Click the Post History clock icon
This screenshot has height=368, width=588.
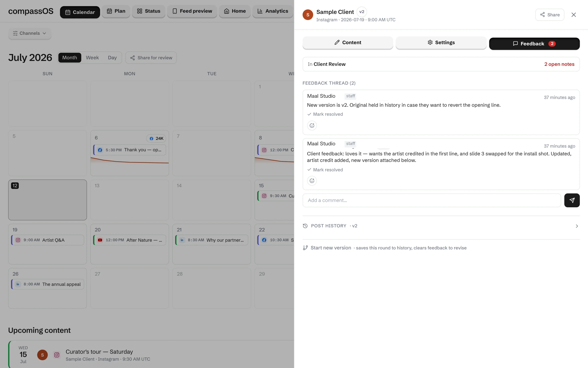(305, 226)
